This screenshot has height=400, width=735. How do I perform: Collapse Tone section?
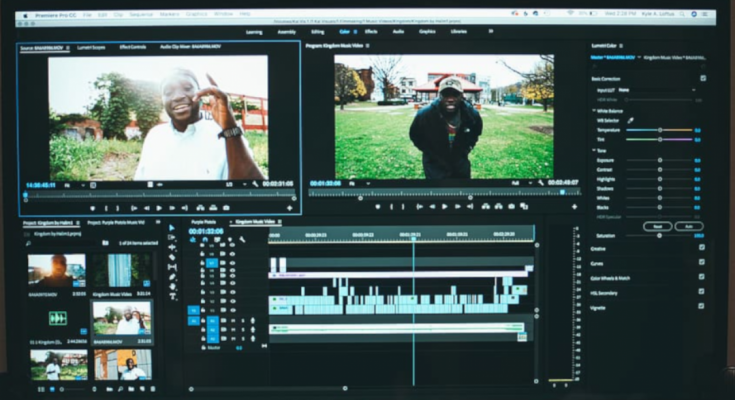click(x=594, y=150)
